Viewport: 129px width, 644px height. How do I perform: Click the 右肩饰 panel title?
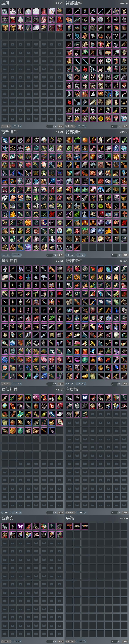point(8,518)
